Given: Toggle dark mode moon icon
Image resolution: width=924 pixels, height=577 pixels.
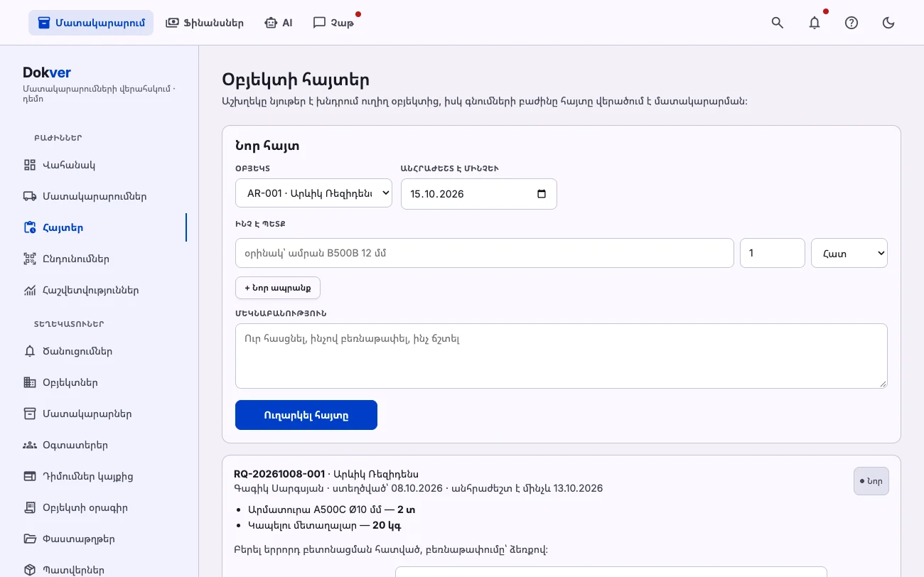Looking at the screenshot, I should [888, 23].
